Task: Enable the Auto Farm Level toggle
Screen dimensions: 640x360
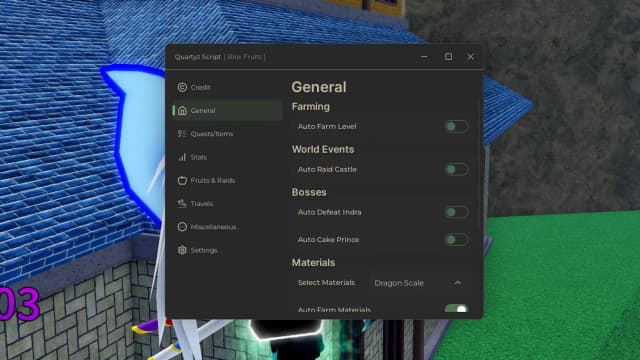Action: 456,126
